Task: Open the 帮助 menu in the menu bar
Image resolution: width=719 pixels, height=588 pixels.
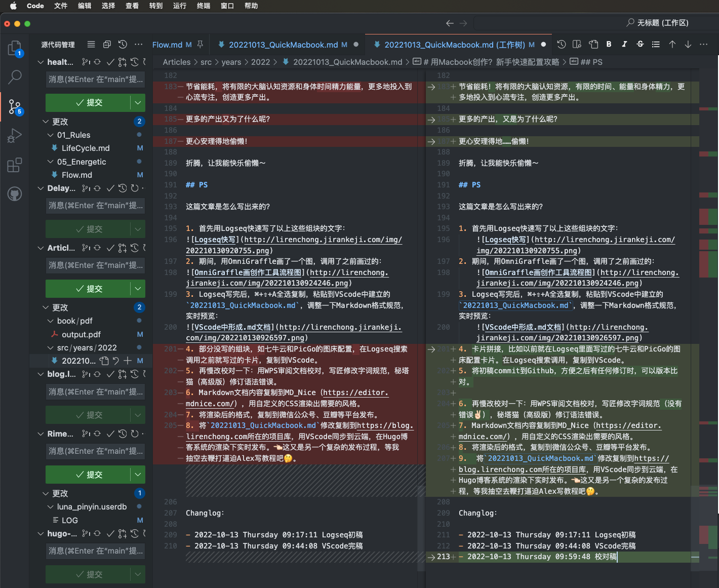Action: coord(251,6)
